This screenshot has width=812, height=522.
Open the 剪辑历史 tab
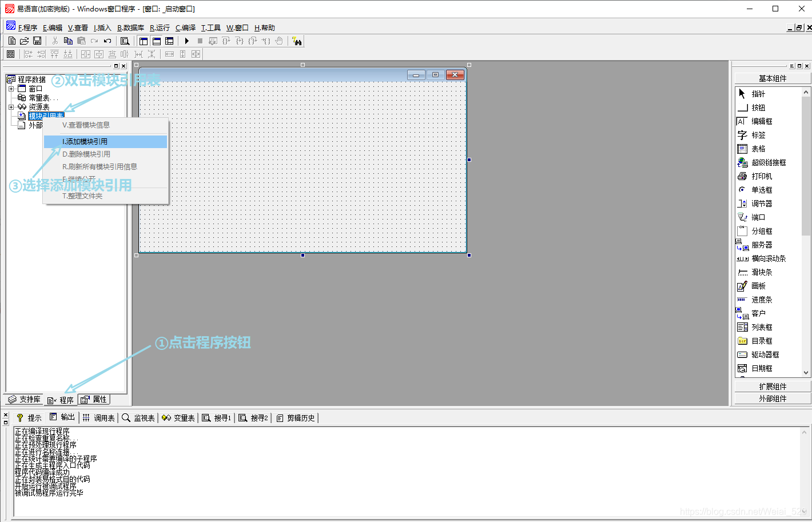tap(296, 418)
